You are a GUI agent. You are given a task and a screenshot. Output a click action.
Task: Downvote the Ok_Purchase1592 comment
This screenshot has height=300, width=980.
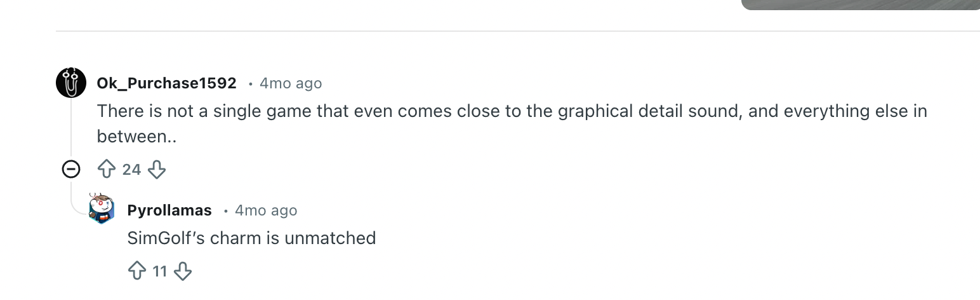click(x=156, y=169)
